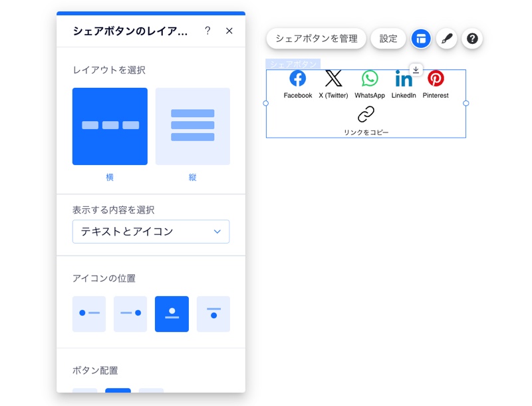Screen dimensions: 532x406
Task: Click the 横 label under layout
Action: (x=110, y=177)
